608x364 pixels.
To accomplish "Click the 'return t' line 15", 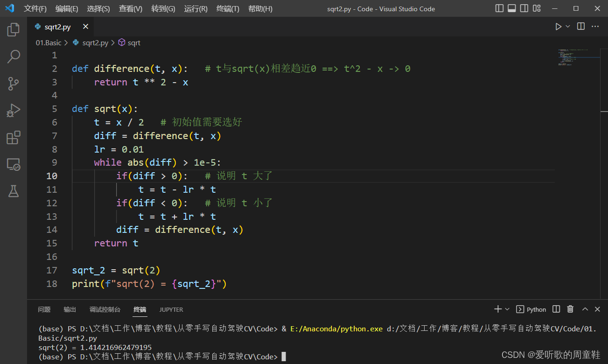I will coord(116,243).
